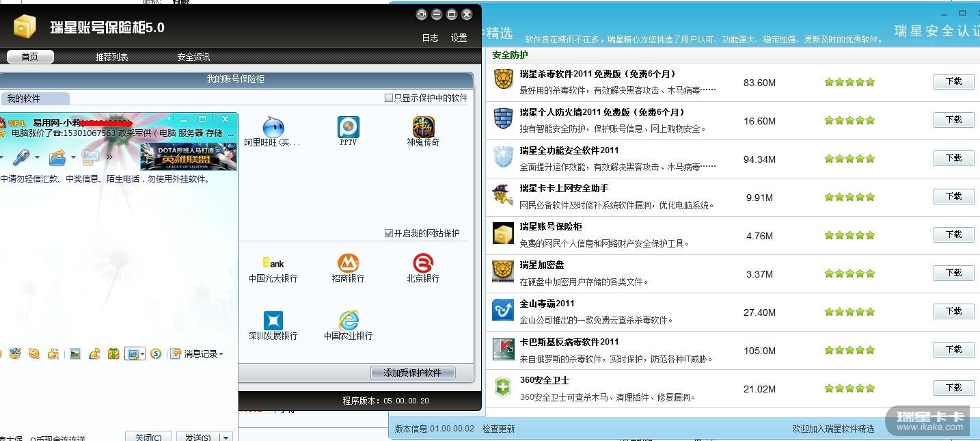
Task: Click 关闭(C) button in chat window
Action: 148,437
